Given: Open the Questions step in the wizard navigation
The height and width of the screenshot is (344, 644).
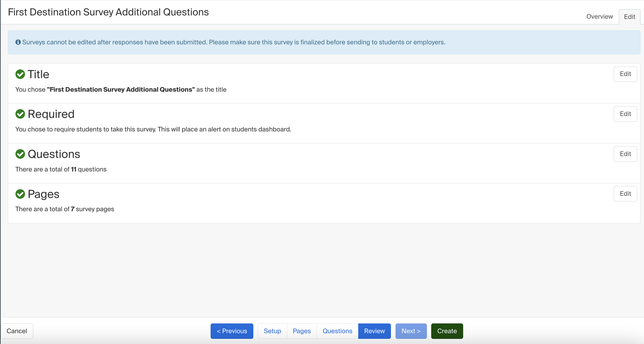Looking at the screenshot, I should (337, 331).
